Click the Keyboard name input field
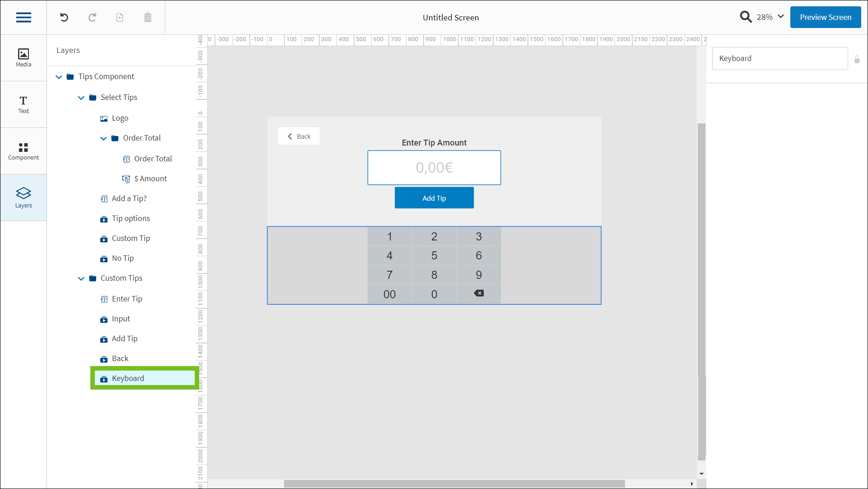Image resolution: width=868 pixels, height=489 pixels. [779, 59]
